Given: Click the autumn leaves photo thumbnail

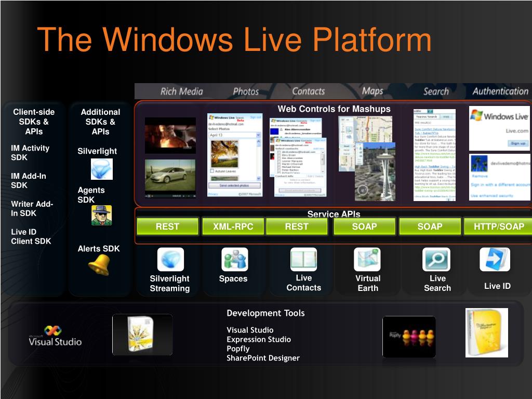Looking at the screenshot, I should pyautogui.click(x=224, y=153).
